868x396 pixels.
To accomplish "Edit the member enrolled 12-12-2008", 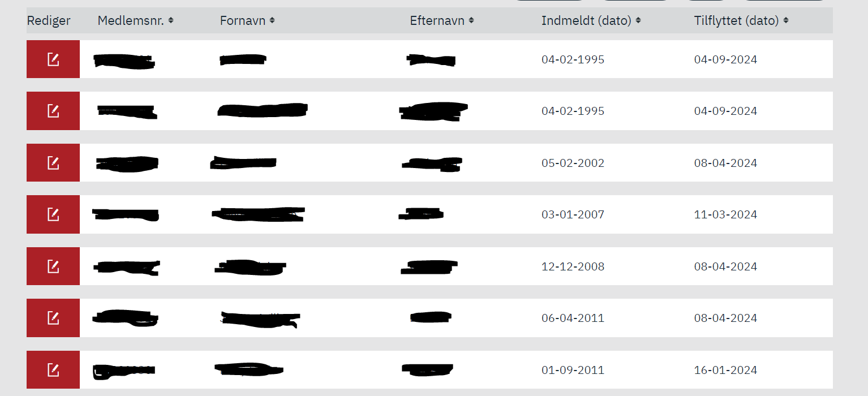I will [53, 266].
